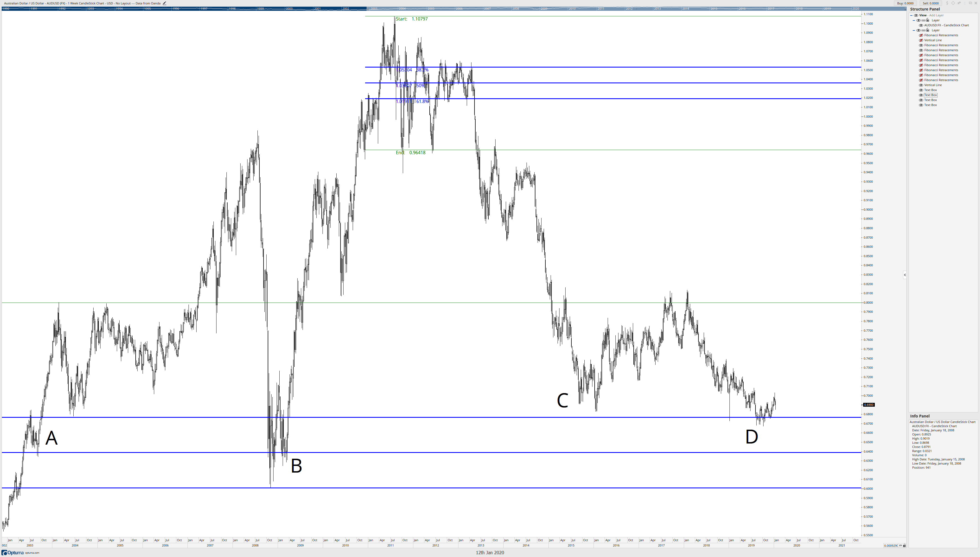Show the topmost hidden Fibonacci Retracements item
Screen dimensions: 980x557
[921, 35]
